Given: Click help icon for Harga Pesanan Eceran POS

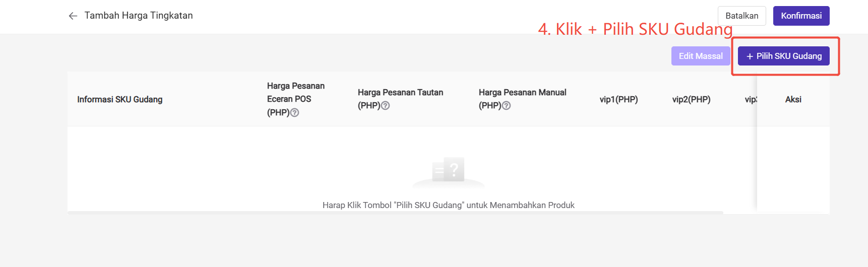Looking at the screenshot, I should click(x=295, y=113).
